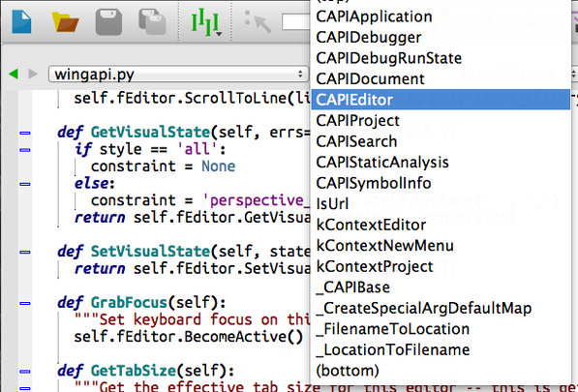Select IsUrl in the symbol menu

[441, 204]
